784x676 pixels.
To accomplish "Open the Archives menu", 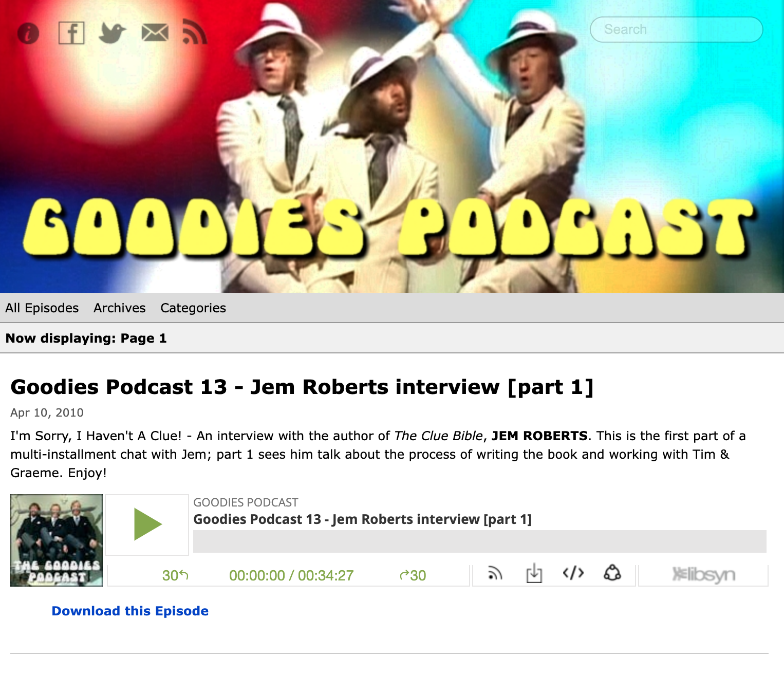I will (120, 308).
